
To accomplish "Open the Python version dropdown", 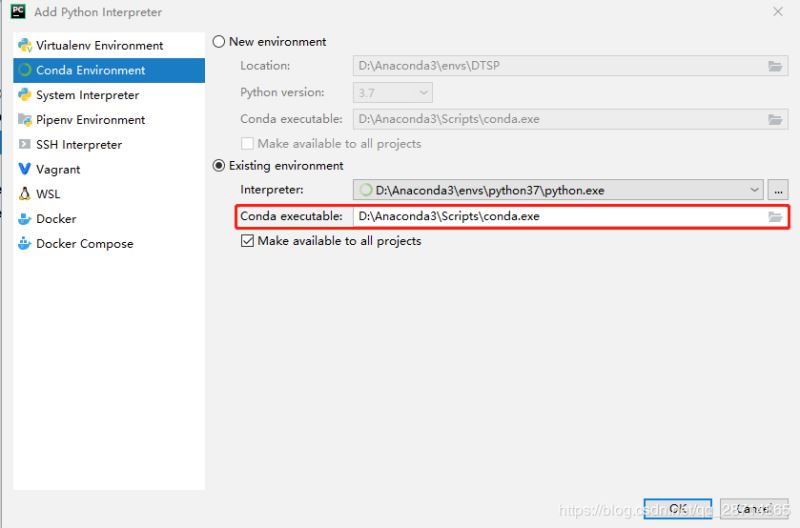I will [x=424, y=92].
